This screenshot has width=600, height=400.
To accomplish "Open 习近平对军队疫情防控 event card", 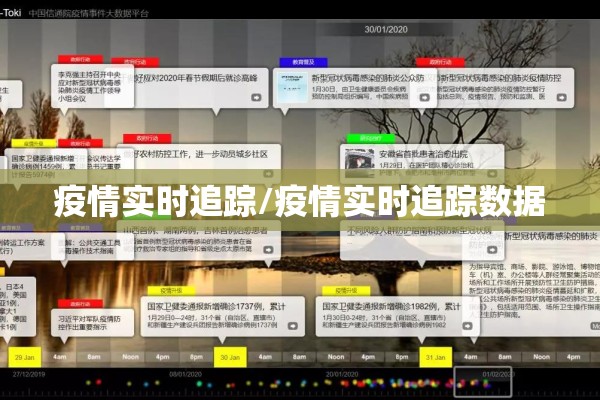I will [x=92, y=323].
